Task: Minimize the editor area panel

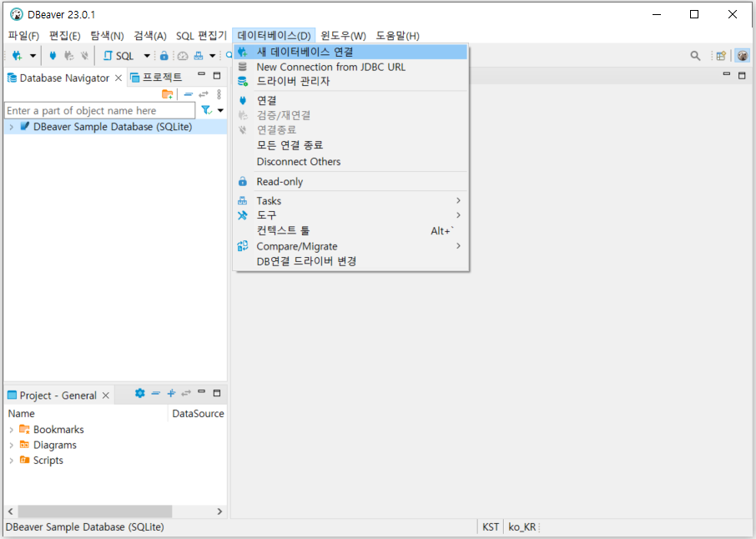Action: point(727,75)
